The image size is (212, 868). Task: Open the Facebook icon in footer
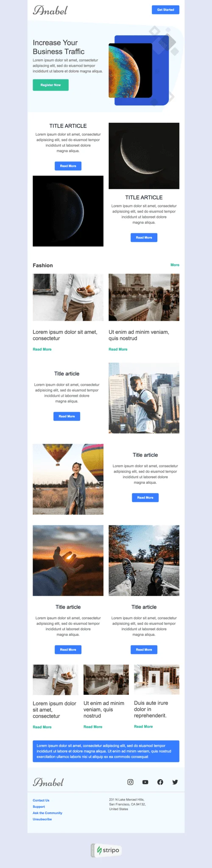(160, 782)
